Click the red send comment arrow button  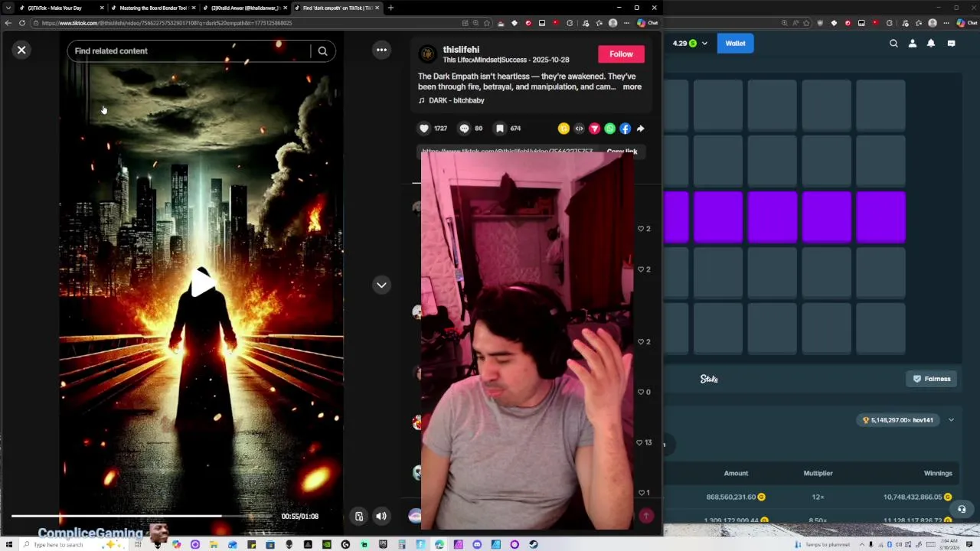pos(645,516)
